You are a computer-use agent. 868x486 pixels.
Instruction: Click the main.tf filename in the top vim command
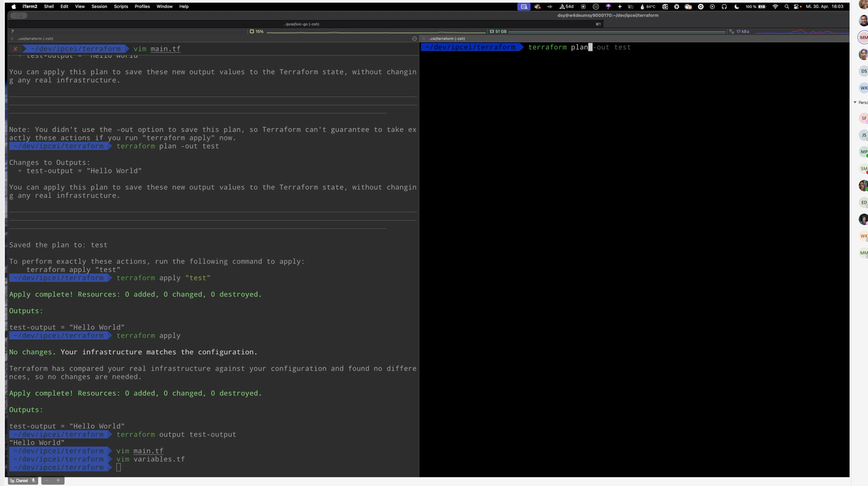(166, 49)
